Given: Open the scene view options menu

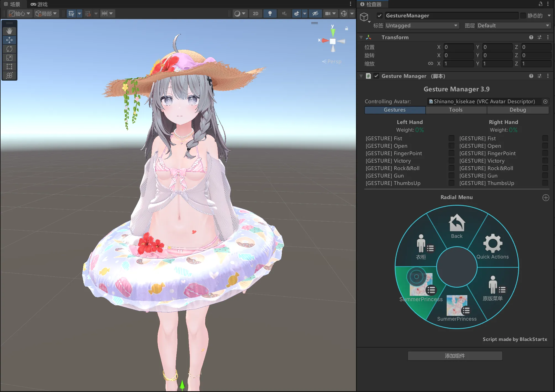Looking at the screenshot, I should pyautogui.click(x=350, y=4).
